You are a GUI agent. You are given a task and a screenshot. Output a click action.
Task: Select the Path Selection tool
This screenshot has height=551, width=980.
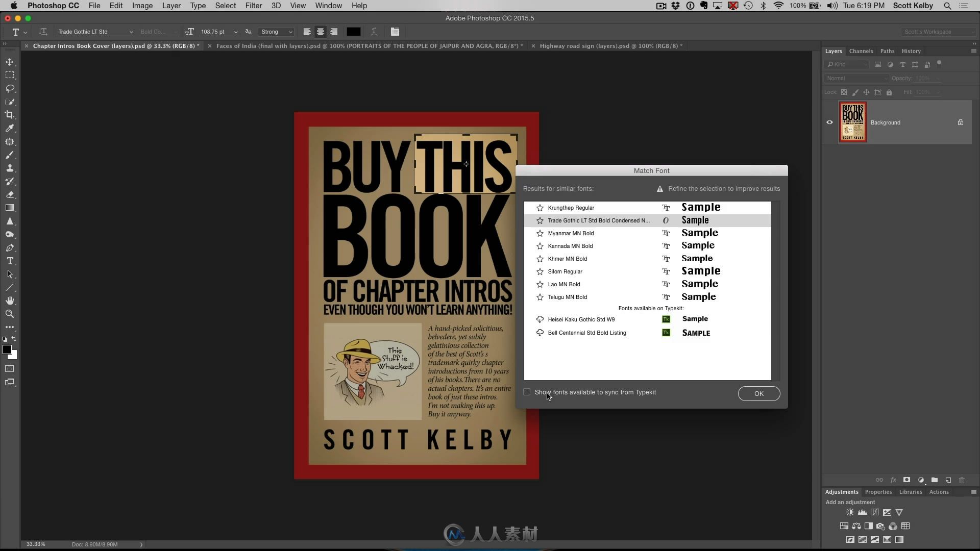(10, 274)
